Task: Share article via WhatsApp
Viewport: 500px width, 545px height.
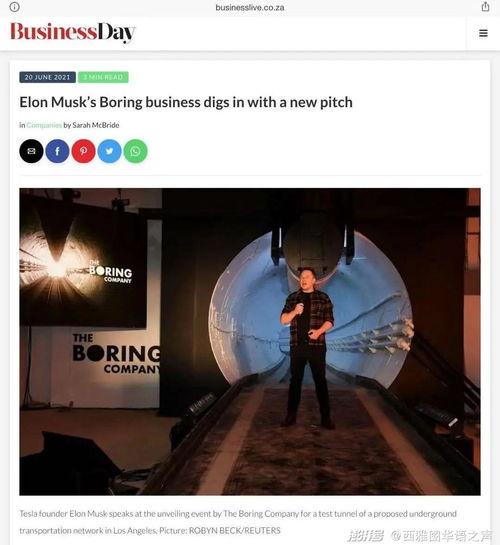Action: 136,151
